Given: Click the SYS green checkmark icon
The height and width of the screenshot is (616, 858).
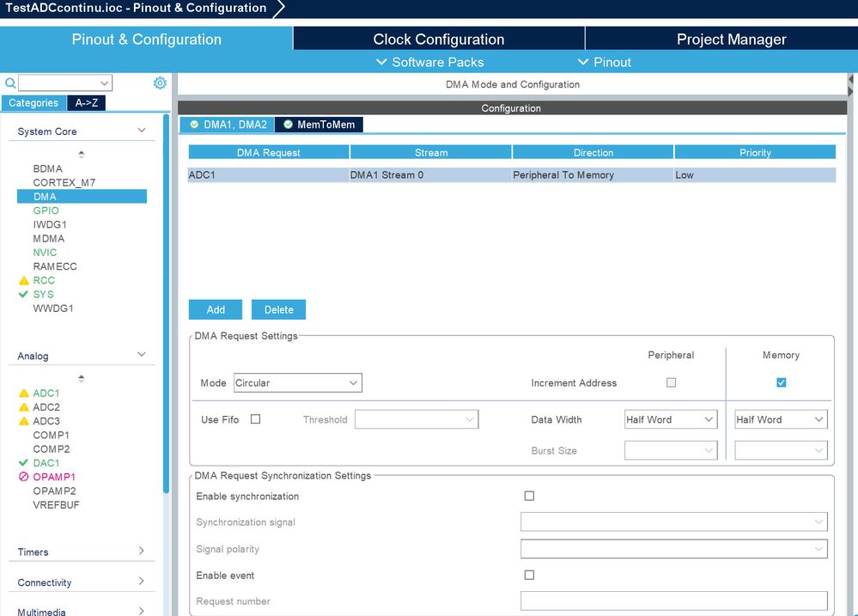Looking at the screenshot, I should click(x=23, y=294).
